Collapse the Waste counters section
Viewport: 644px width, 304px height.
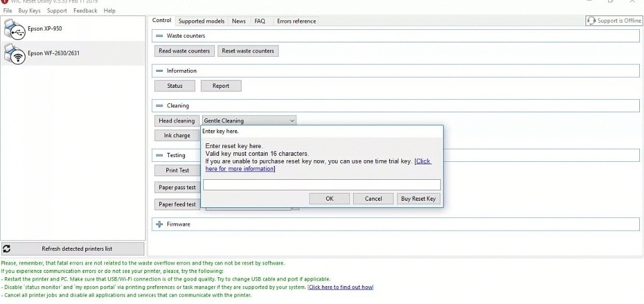coord(159,36)
